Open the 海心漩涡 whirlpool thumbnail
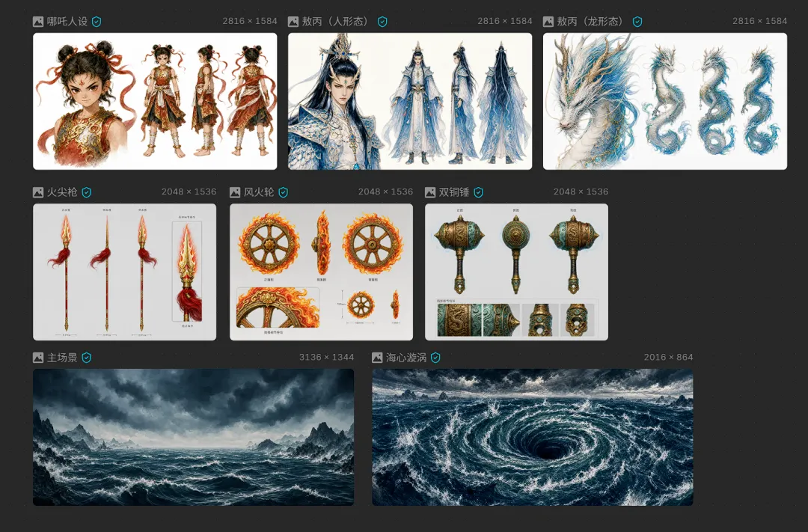808x532 pixels. point(533,437)
